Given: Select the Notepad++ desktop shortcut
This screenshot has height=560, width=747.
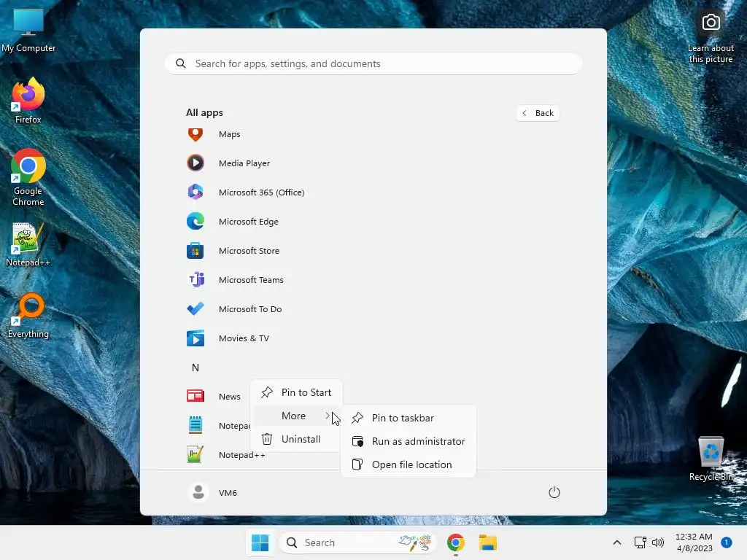Looking at the screenshot, I should (28, 245).
